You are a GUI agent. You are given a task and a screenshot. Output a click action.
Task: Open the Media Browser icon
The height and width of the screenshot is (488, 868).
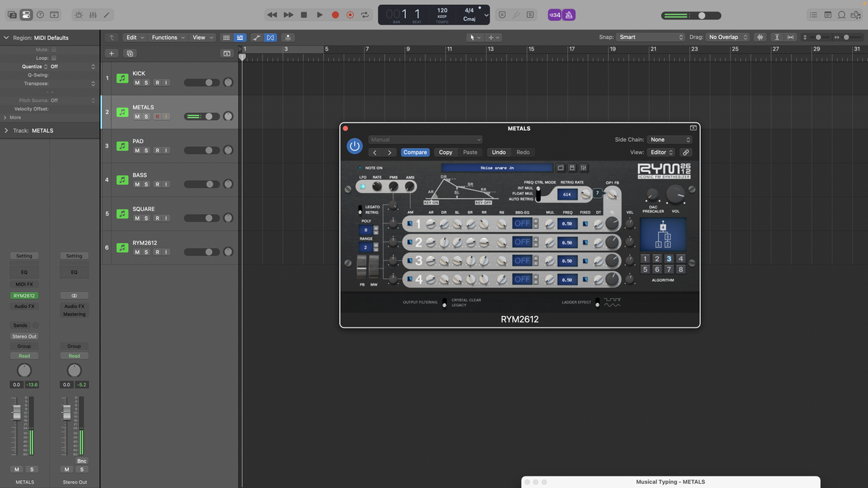point(856,14)
